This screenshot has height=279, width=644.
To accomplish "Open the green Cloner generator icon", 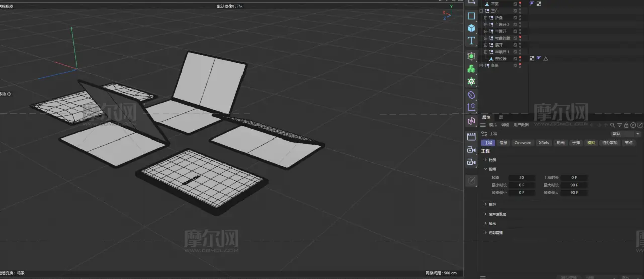I will tap(471, 69).
